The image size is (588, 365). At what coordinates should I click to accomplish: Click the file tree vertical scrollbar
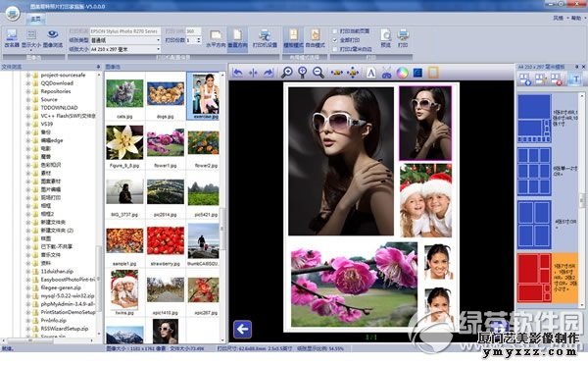(x=99, y=204)
